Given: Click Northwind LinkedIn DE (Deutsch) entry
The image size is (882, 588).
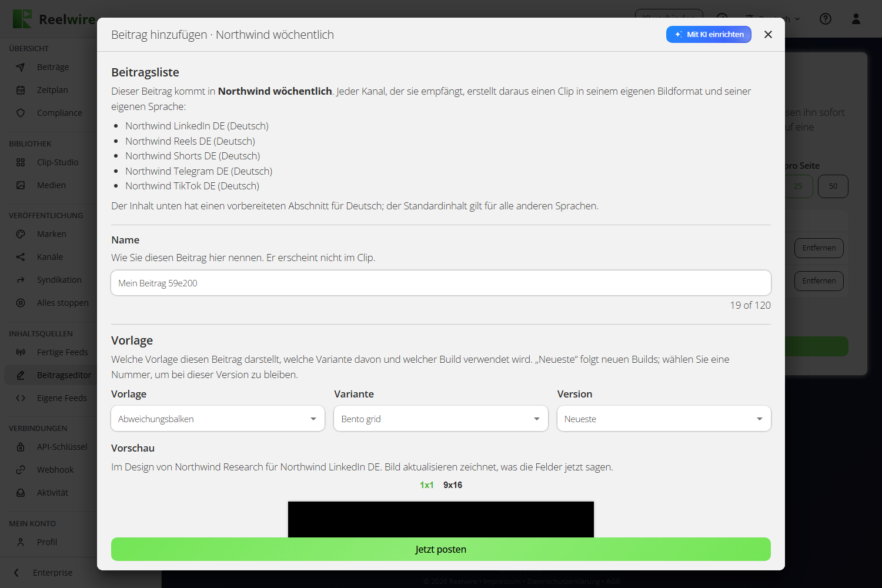Looking at the screenshot, I should [x=197, y=126].
